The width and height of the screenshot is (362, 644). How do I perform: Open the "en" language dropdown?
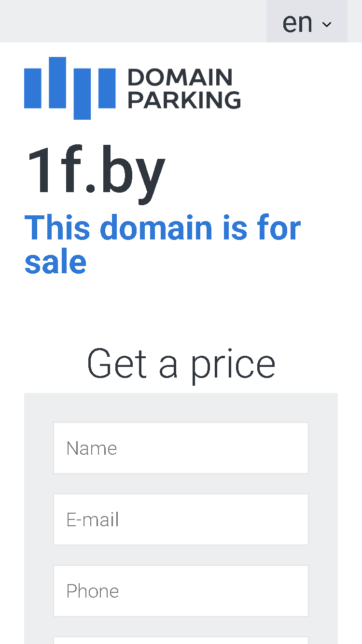307,21
